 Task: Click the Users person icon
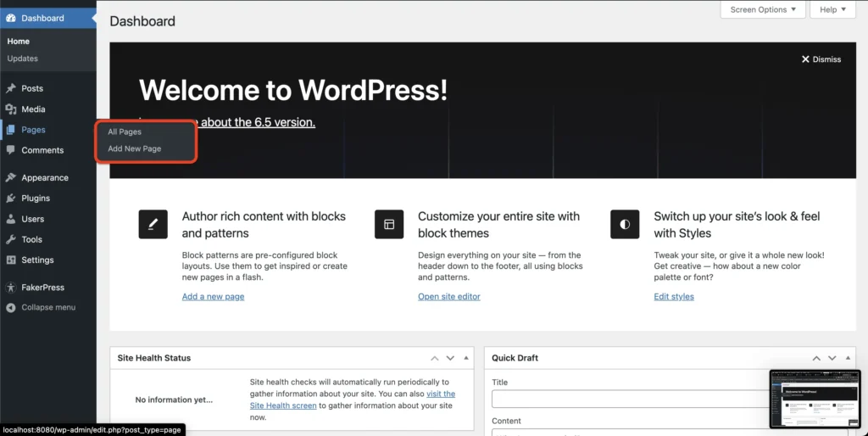(x=10, y=219)
